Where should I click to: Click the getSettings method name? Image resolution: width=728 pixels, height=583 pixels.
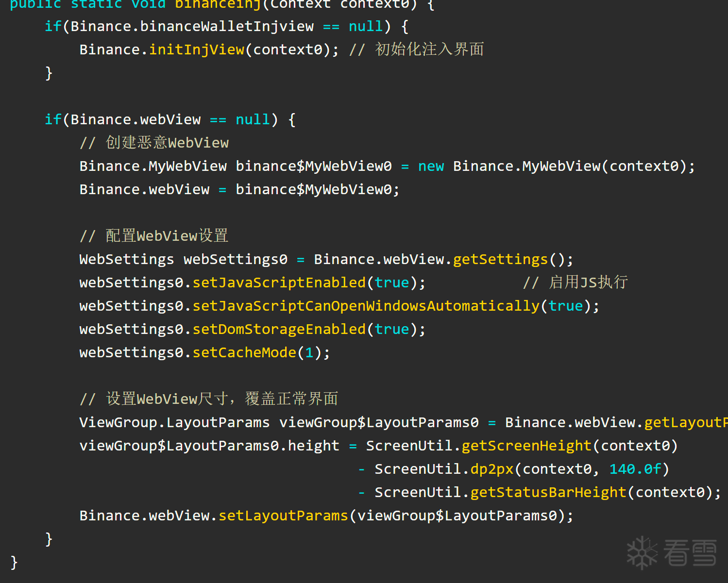pos(500,259)
